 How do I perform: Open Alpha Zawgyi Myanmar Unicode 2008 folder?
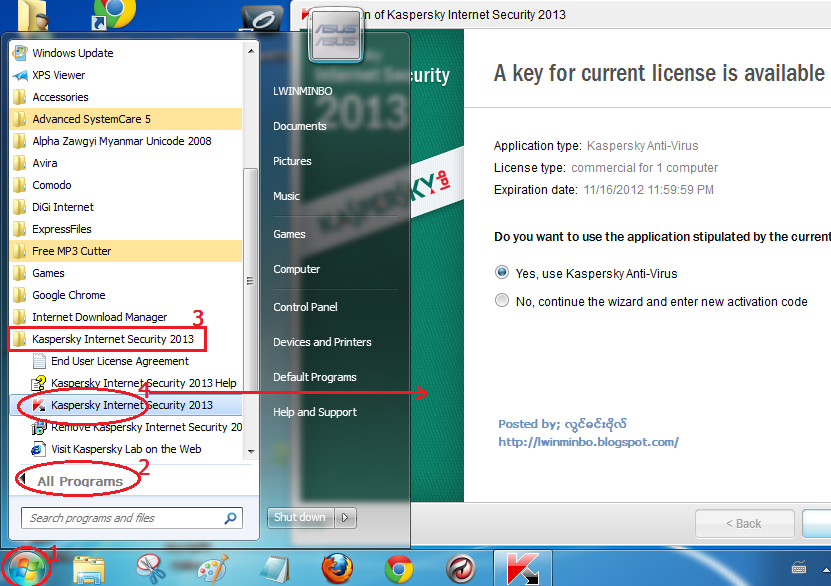coord(126,141)
